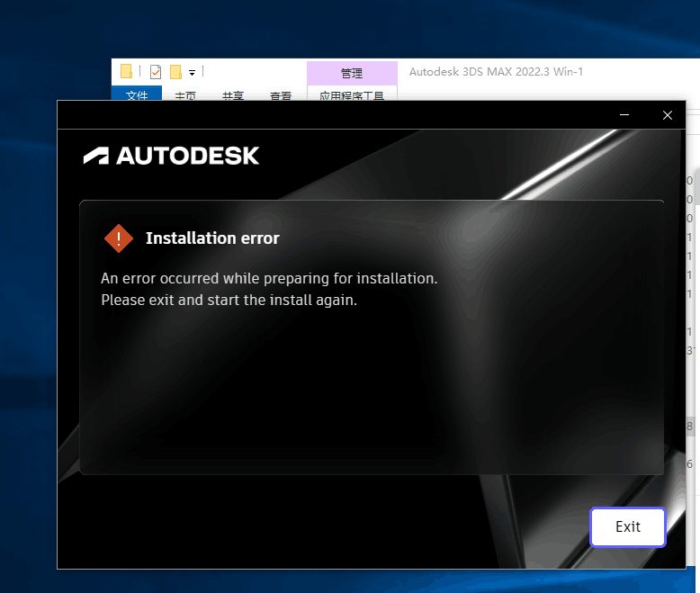Switch to the 共享 tab in File Explorer
700x593 pixels.
point(233,95)
